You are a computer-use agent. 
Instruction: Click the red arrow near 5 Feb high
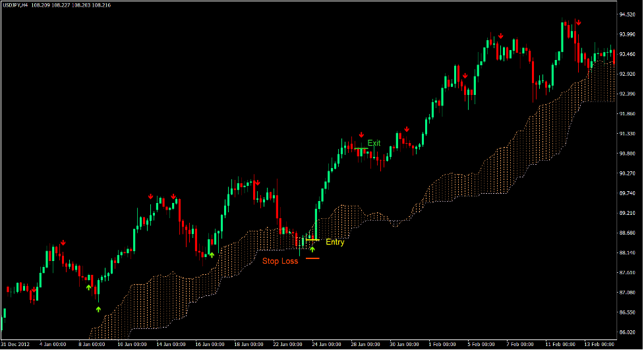pyautogui.click(x=500, y=36)
